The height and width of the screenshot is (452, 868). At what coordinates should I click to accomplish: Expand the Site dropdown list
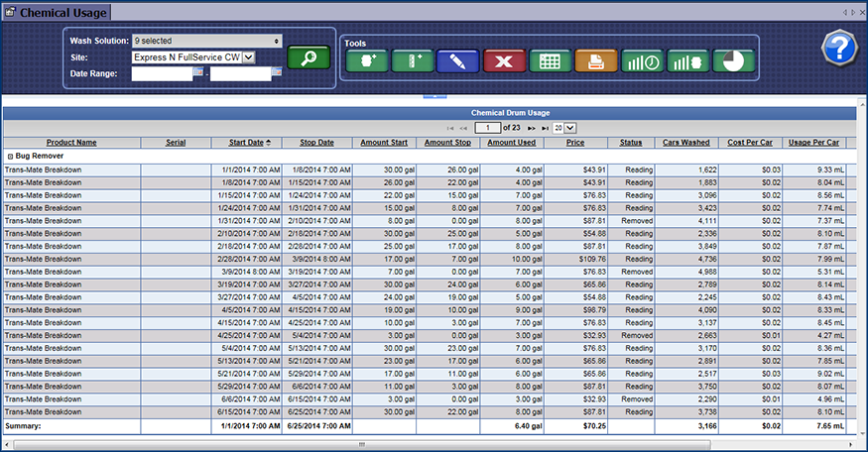point(248,57)
